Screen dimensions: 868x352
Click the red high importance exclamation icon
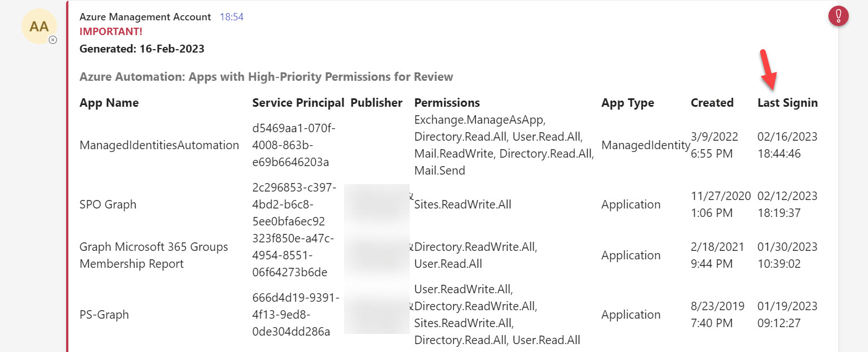pos(839,16)
